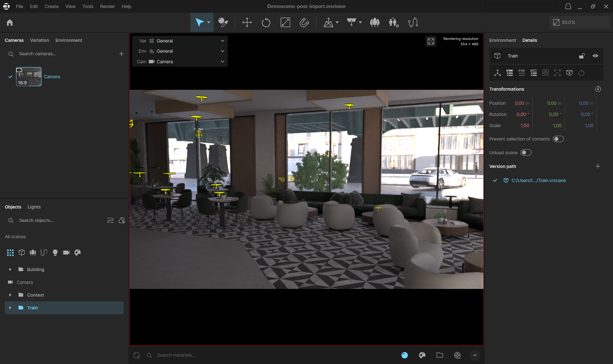Click the people crowd tool icon
This screenshot has height=364, width=613.
pos(394,22)
